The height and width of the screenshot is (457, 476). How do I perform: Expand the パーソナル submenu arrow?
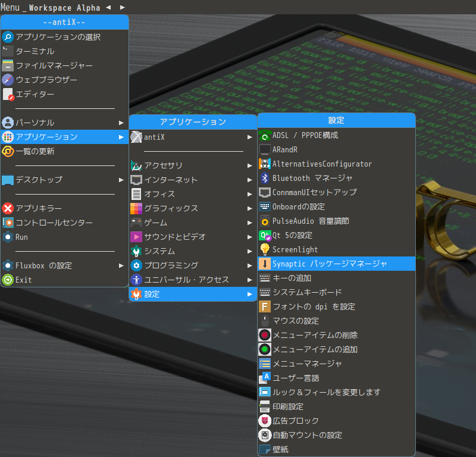click(121, 123)
